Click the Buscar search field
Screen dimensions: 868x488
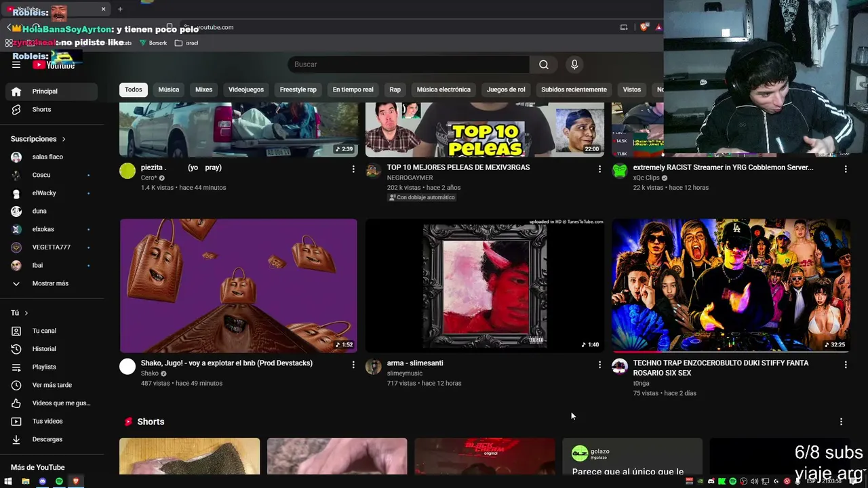pos(408,64)
